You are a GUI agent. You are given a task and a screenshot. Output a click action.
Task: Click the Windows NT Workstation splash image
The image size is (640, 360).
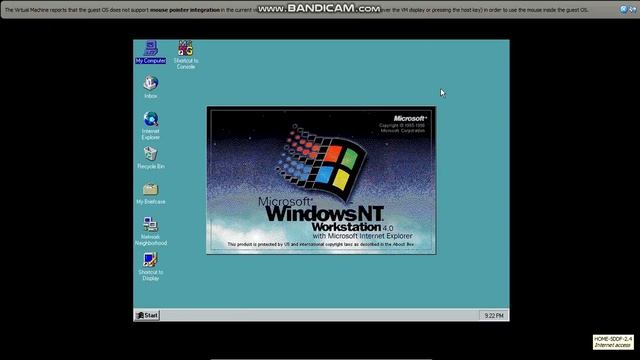(321, 180)
